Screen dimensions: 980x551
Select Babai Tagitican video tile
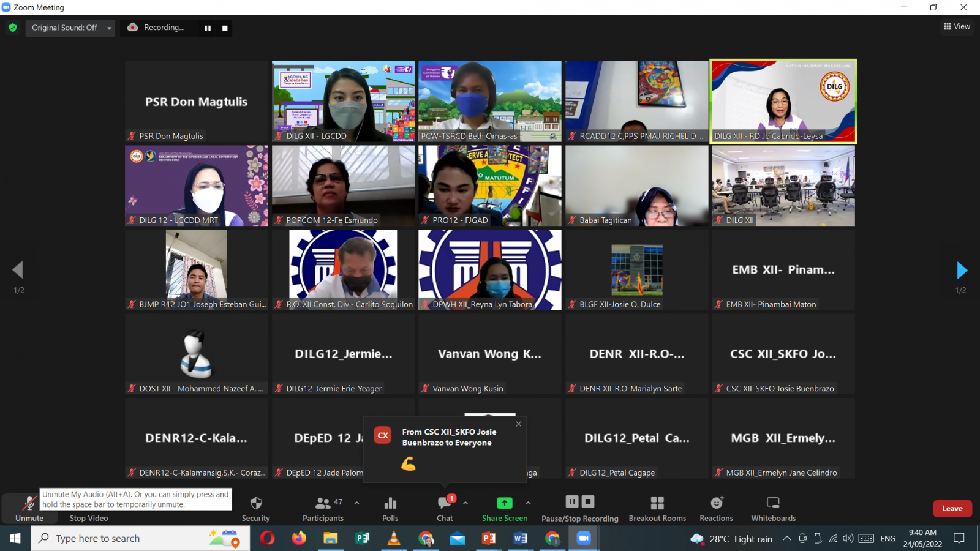(x=637, y=186)
